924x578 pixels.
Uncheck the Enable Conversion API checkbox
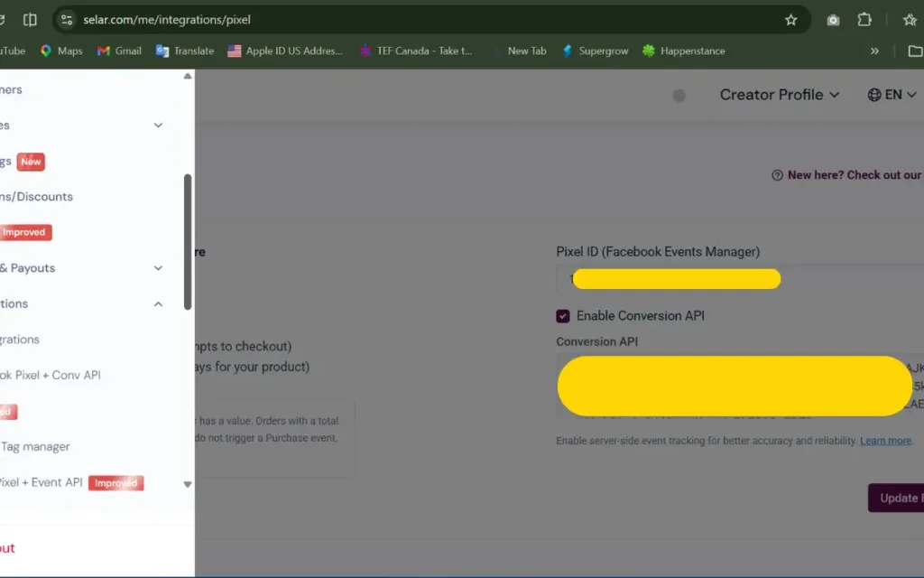563,316
